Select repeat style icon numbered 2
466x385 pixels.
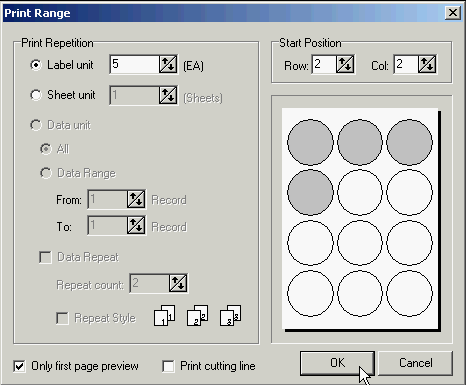tap(198, 315)
